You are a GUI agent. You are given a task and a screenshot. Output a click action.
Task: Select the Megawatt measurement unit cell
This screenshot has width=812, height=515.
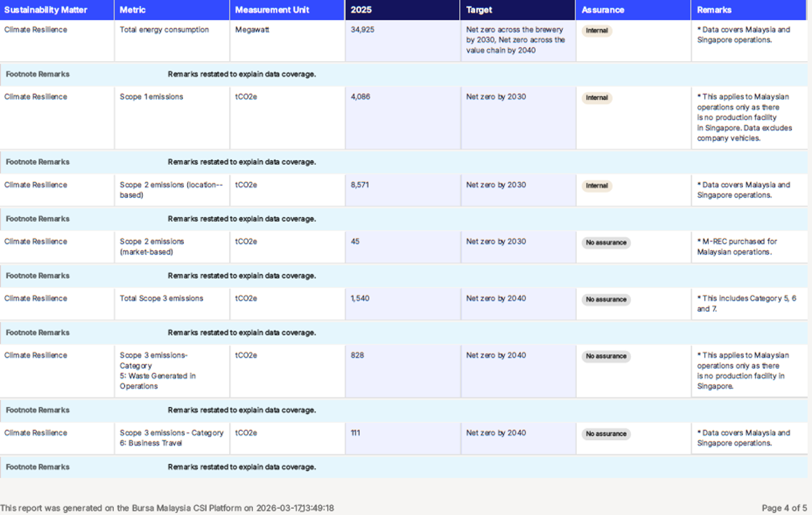tap(252, 30)
